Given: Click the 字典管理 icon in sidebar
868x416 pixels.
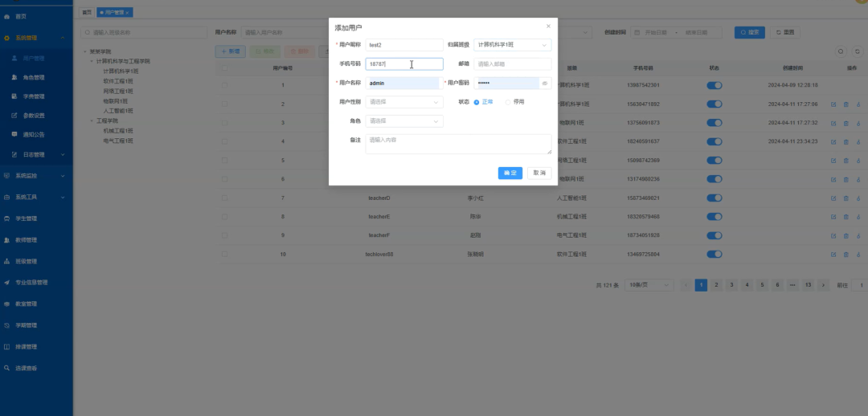Looking at the screenshot, I should pos(14,96).
